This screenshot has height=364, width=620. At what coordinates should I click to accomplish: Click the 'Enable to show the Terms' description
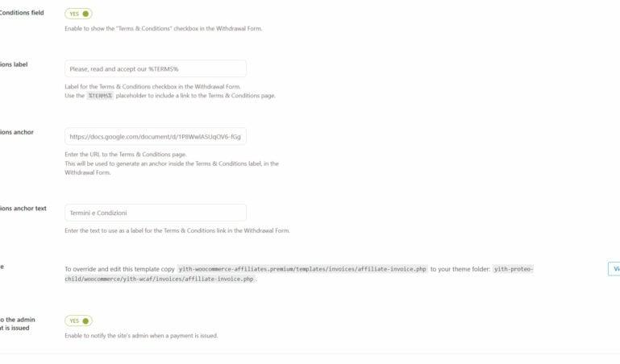164,28
